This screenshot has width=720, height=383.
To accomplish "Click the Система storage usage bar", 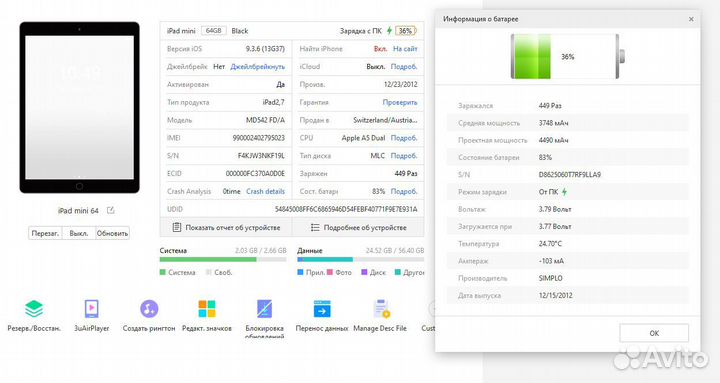I will tap(223, 259).
